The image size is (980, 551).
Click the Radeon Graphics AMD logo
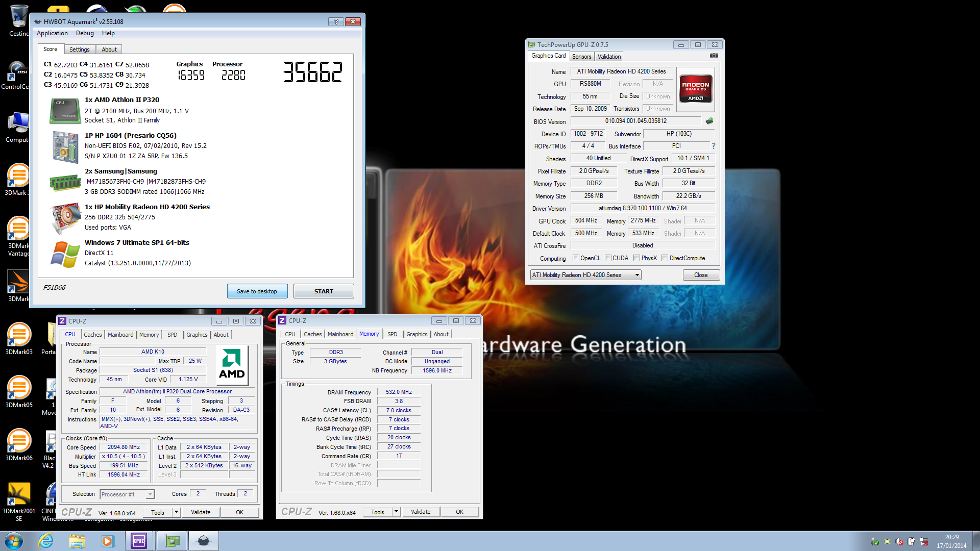pyautogui.click(x=695, y=90)
